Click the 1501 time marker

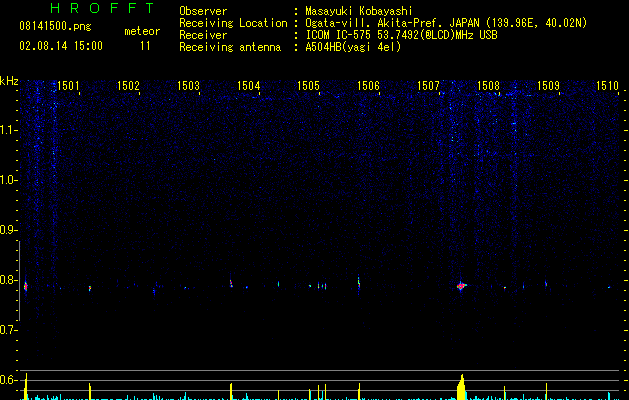click(68, 86)
